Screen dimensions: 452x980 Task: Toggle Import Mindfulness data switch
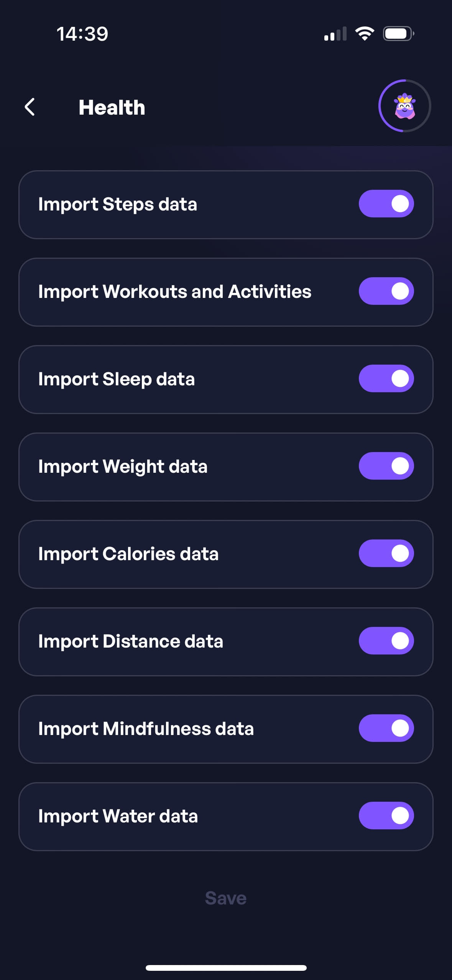tap(386, 728)
